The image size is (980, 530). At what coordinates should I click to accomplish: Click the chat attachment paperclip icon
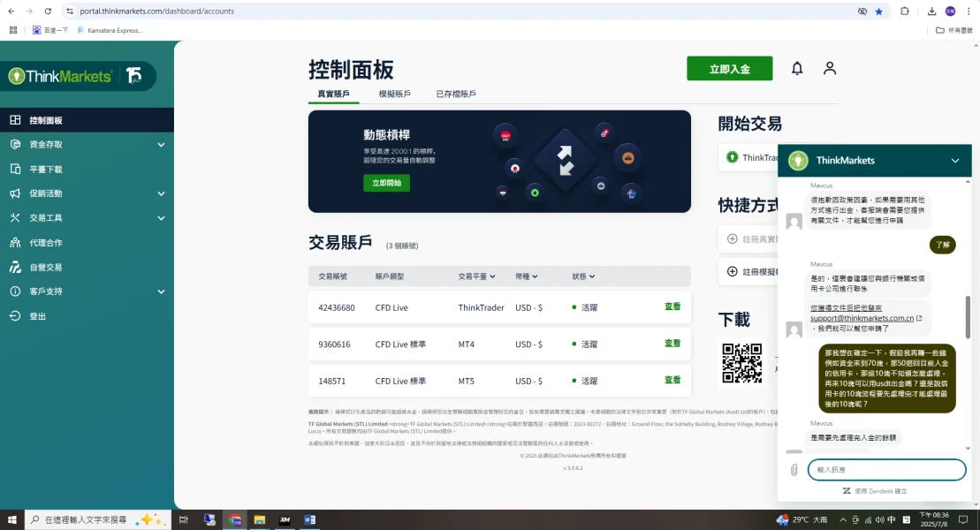(x=794, y=469)
